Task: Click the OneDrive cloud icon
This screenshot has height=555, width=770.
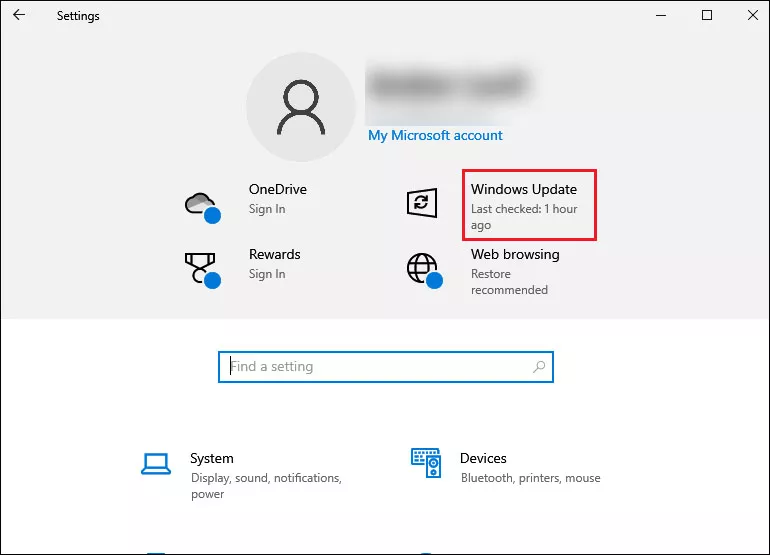Action: (202, 207)
